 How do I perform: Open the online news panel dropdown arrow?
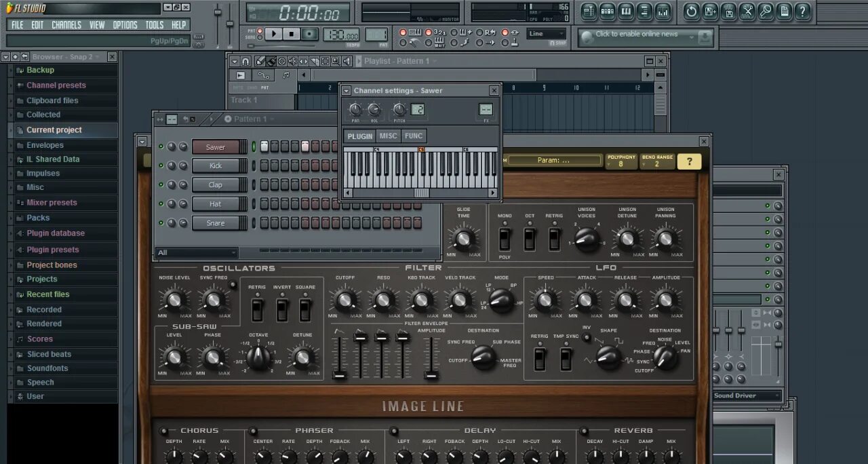tap(692, 36)
